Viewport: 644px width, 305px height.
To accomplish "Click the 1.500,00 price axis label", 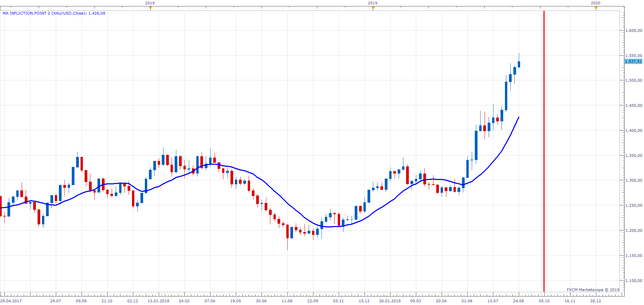I will [634, 80].
